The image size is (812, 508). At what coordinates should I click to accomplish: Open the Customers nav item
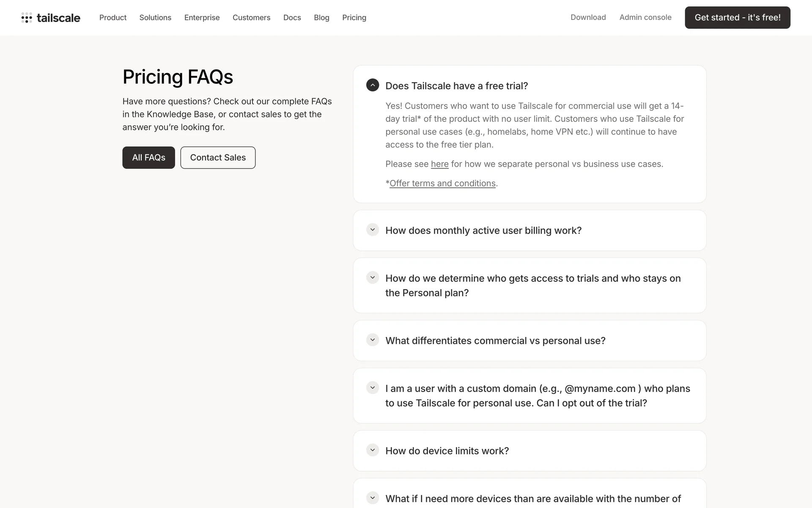pos(251,18)
